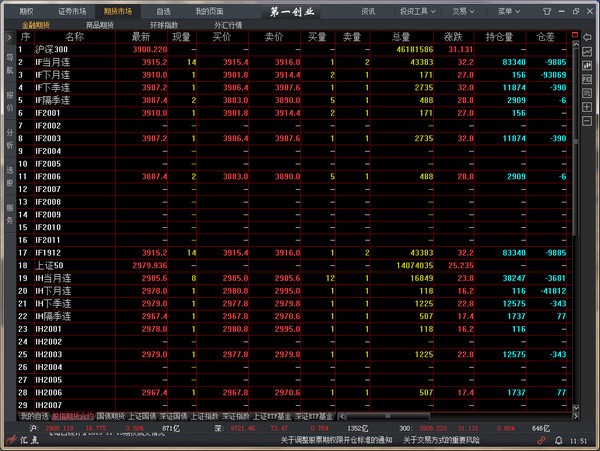Viewport: 600px width, 451px height.
Task: Click the plus icon in right sidebar
Action: coord(587,107)
